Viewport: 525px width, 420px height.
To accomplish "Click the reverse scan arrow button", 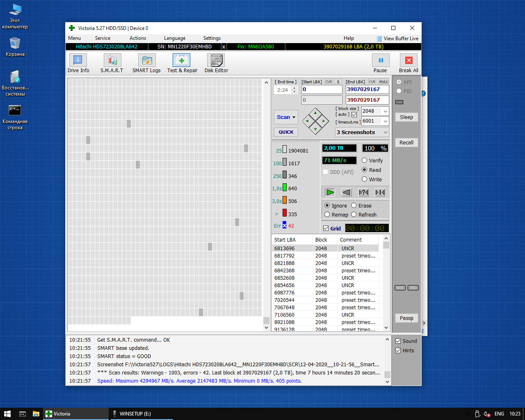I will point(347,192).
